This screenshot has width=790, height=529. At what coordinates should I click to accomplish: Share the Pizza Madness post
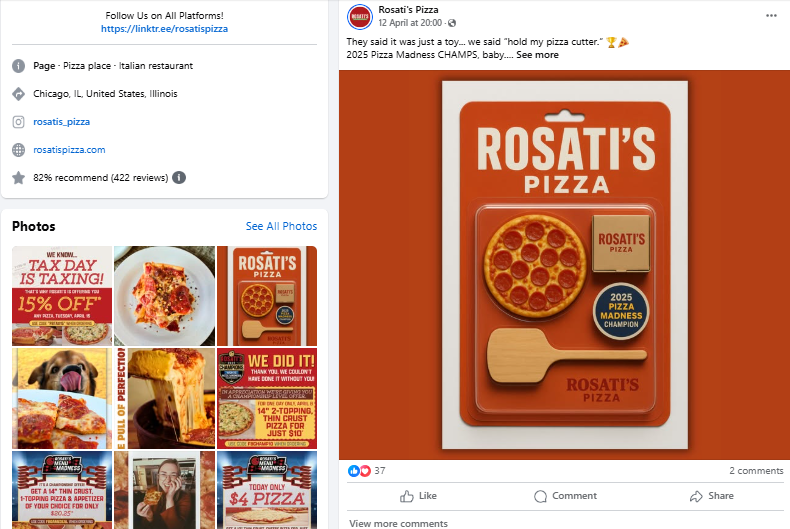point(711,496)
